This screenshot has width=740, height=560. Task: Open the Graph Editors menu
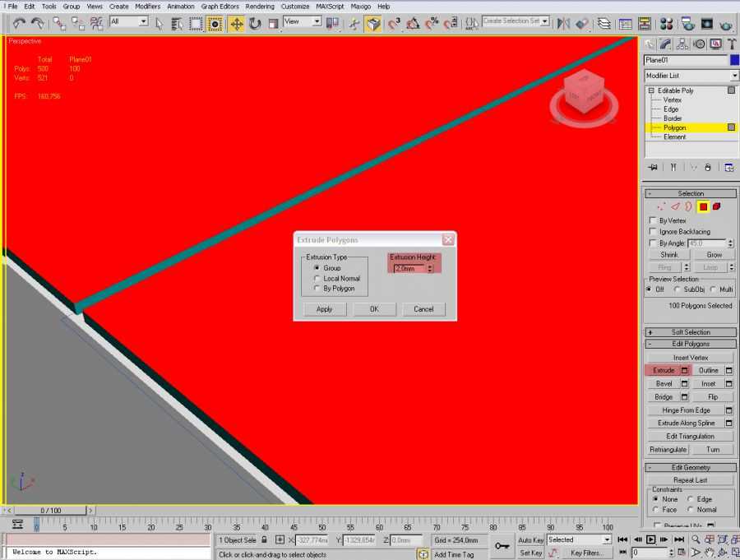coord(220,7)
